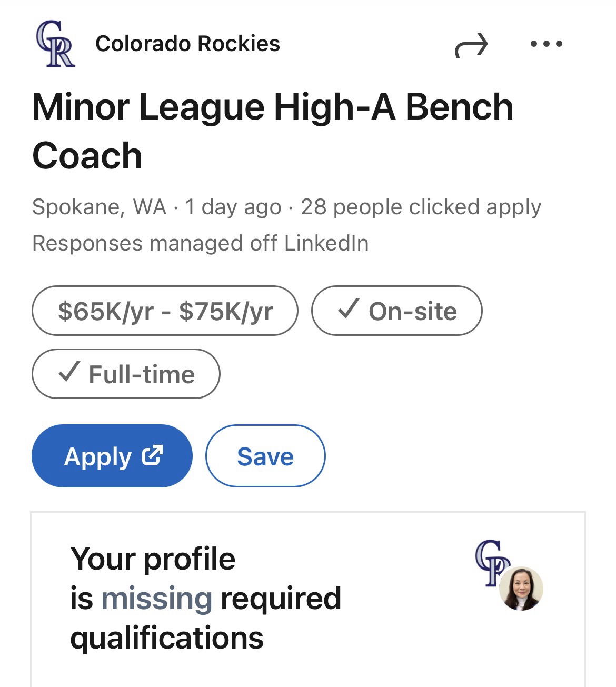The image size is (616, 687).
Task: Click the highlighted word "missing"
Action: pyautogui.click(x=156, y=599)
